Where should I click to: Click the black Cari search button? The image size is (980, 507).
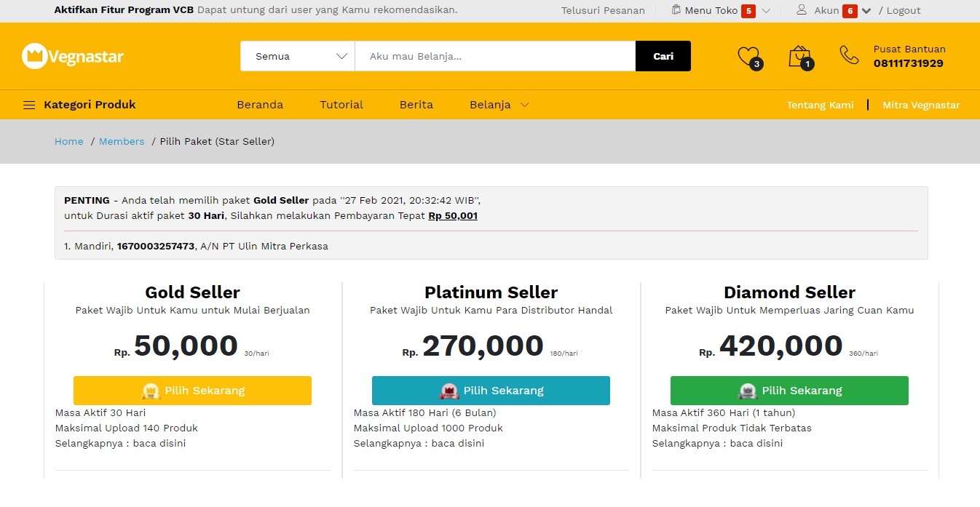663,56
